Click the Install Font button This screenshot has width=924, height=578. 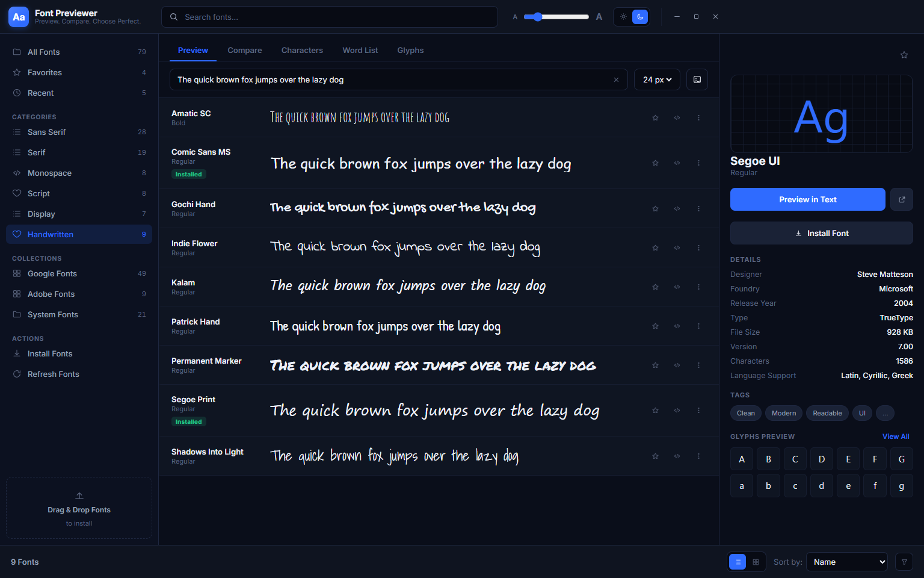click(822, 233)
